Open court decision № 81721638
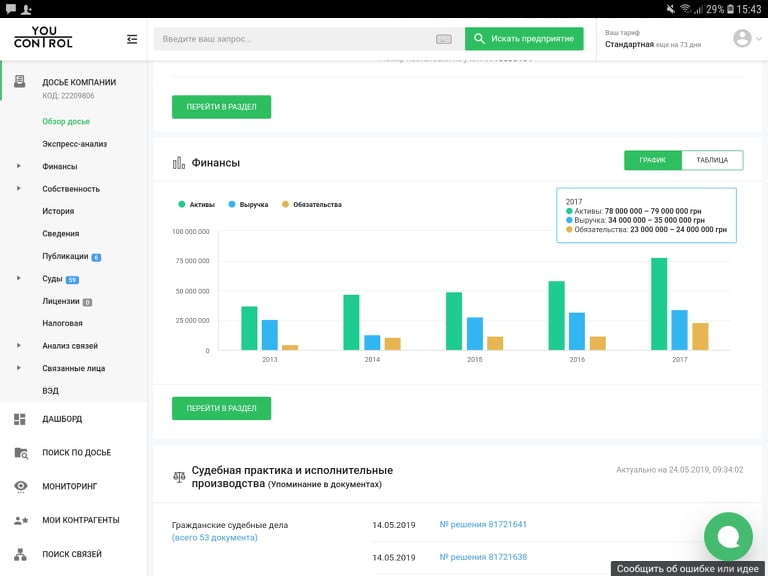 coord(483,557)
